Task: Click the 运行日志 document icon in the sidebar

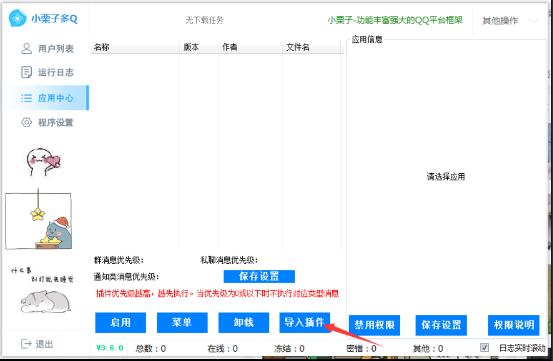Action: coord(26,72)
